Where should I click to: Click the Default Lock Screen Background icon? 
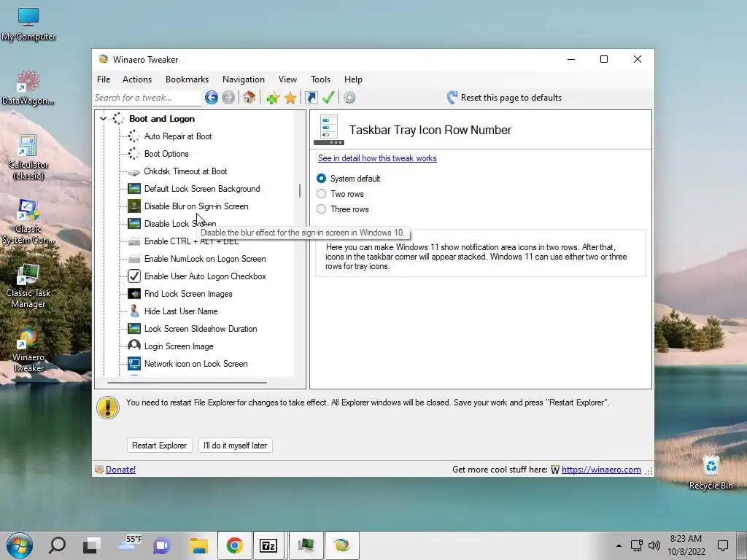point(134,189)
